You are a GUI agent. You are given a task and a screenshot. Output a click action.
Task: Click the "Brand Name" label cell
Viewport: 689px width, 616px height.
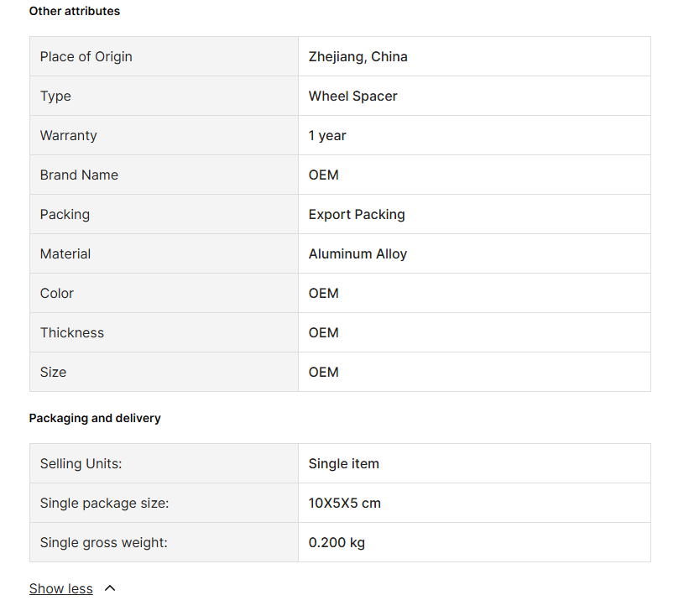tap(79, 175)
